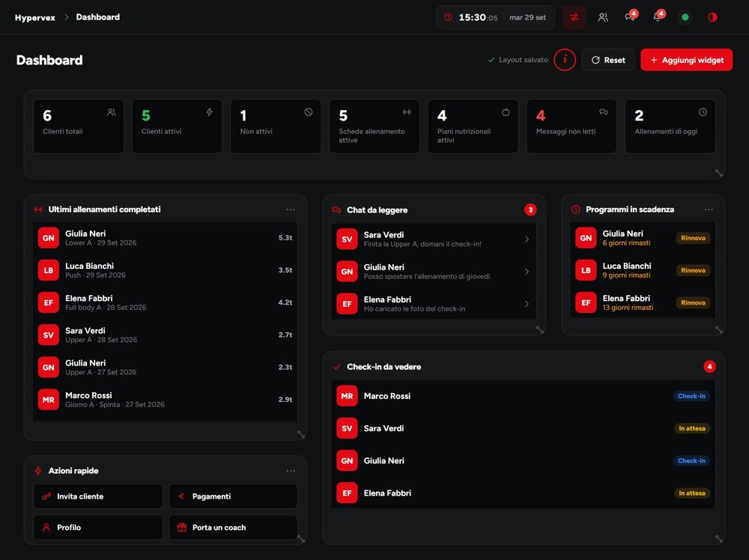Click EF avatar for Full body A workout

pyautogui.click(x=48, y=302)
